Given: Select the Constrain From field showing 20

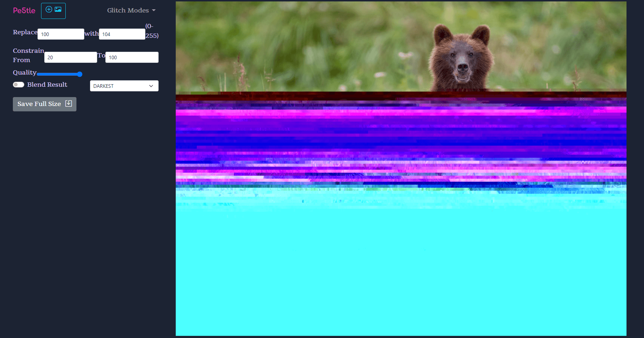Looking at the screenshot, I should click(x=70, y=57).
